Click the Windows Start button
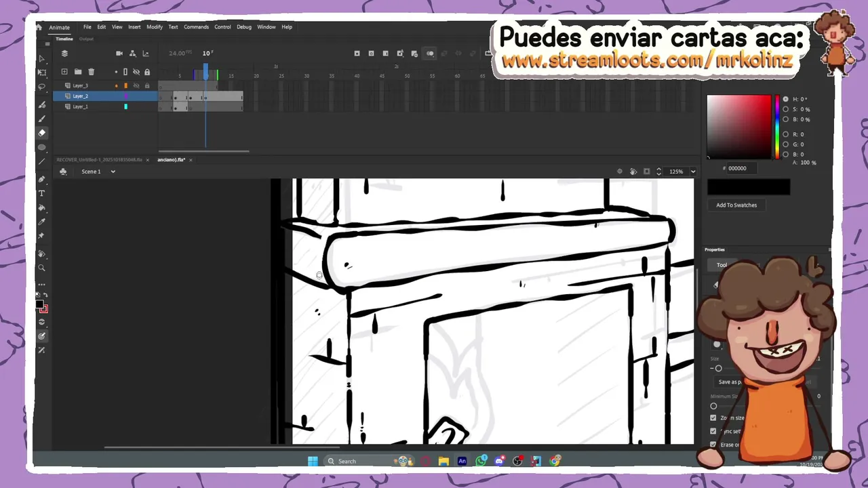Viewport: 868px width, 488px height. coord(313,461)
